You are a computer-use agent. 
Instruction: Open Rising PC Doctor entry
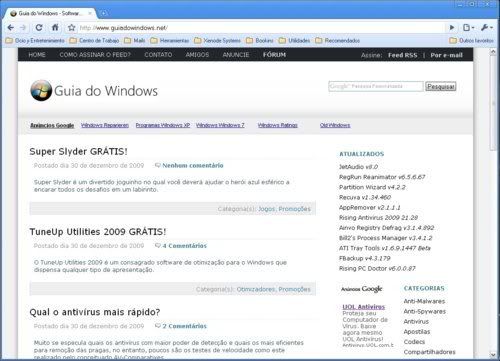tap(377, 268)
